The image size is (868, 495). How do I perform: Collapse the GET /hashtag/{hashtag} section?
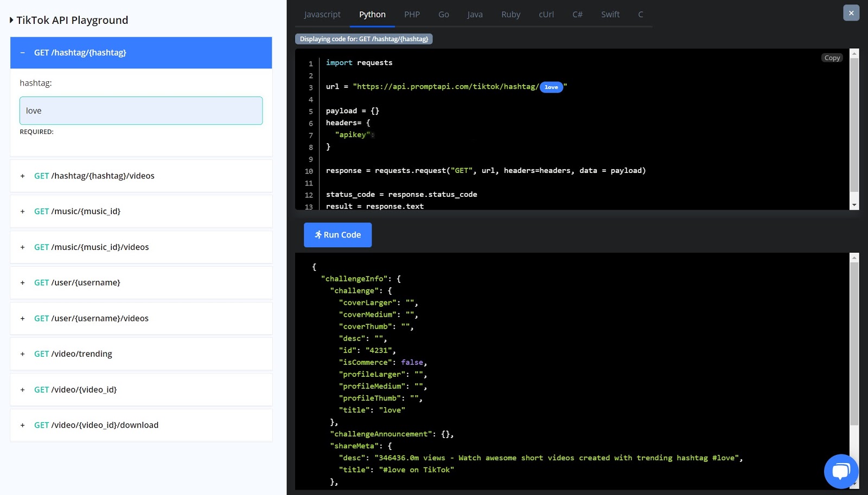[141, 53]
